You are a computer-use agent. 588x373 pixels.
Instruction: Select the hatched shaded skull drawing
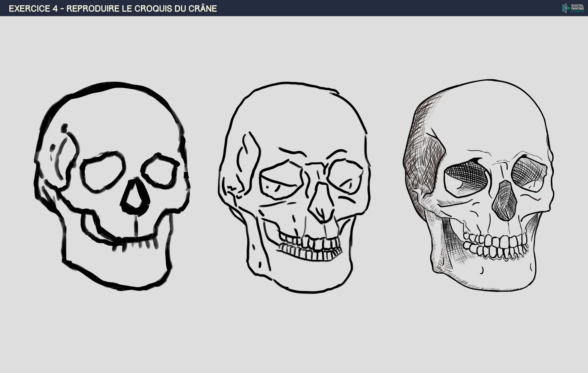click(x=478, y=185)
